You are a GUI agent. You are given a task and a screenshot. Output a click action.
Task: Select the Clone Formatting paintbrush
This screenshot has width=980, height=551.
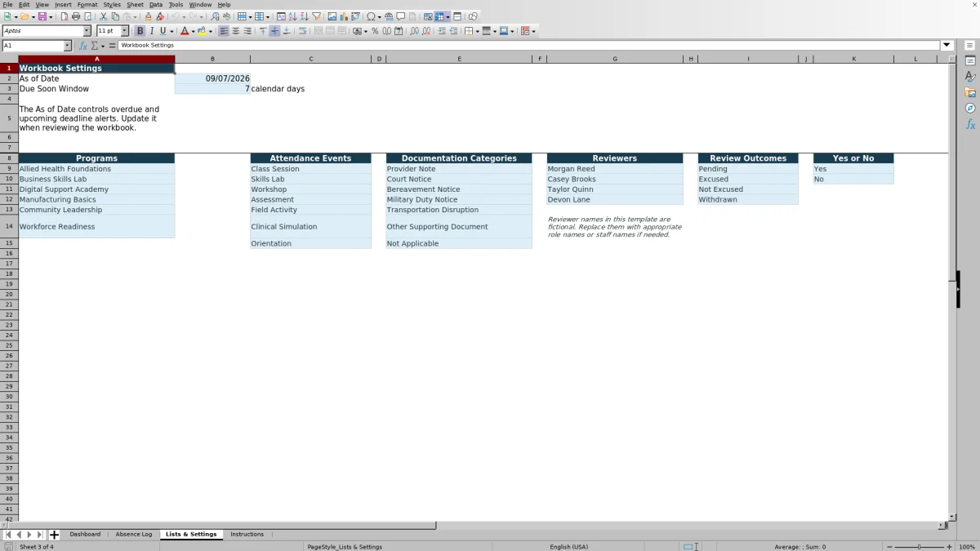coord(148,16)
